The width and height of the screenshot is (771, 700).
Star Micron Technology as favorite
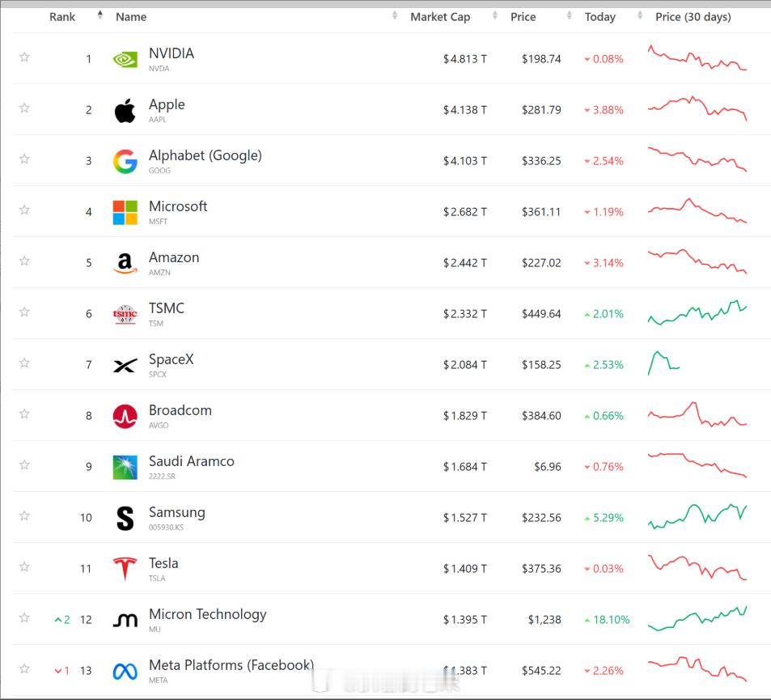[24, 617]
